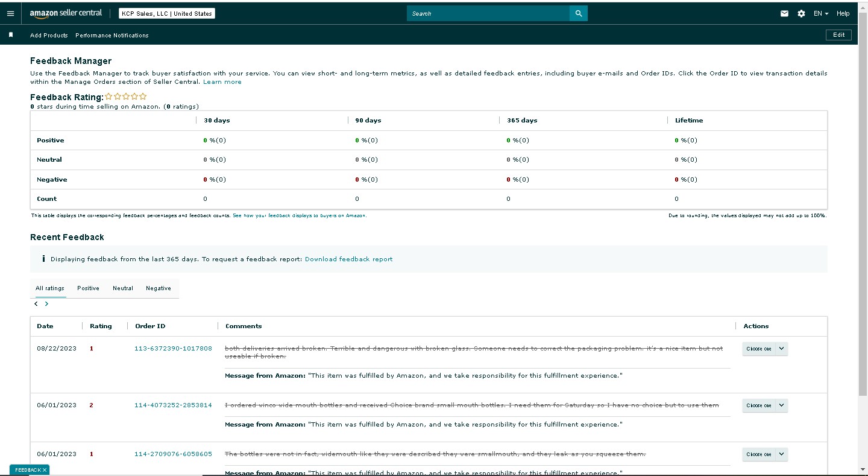The width and height of the screenshot is (868, 476).
Task: Switch to the Neutral tab
Action: click(x=123, y=288)
